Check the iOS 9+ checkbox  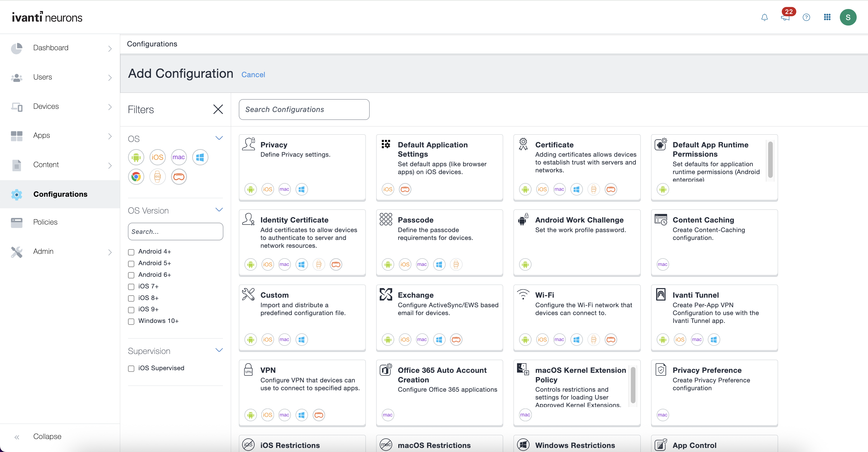[x=131, y=310]
